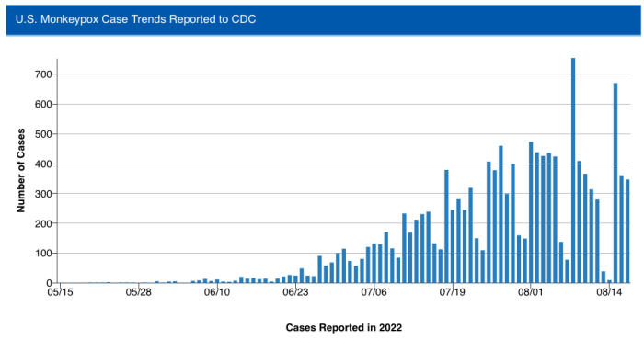Click the 400 y-axis label
The image size is (644, 340).
click(x=43, y=164)
